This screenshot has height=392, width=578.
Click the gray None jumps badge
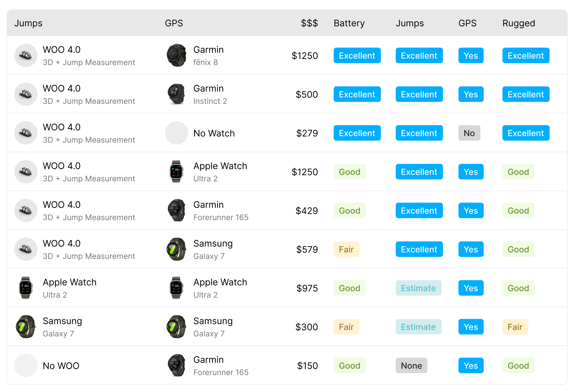[x=411, y=365]
